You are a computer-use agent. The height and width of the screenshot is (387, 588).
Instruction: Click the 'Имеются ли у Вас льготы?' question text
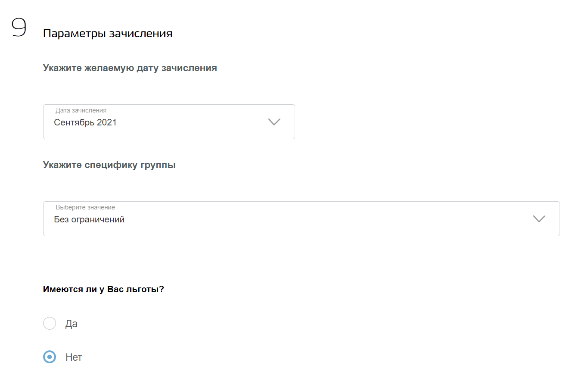(x=103, y=289)
